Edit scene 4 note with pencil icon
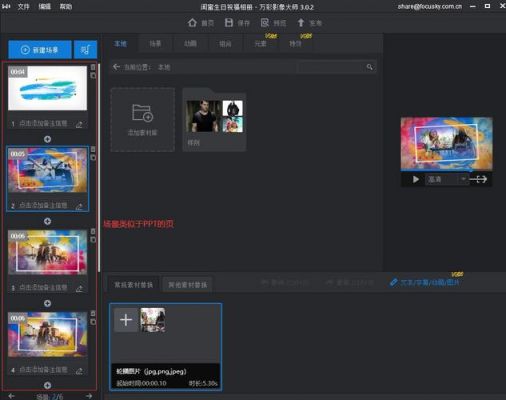Screen dimensions: 506x400 79,371
